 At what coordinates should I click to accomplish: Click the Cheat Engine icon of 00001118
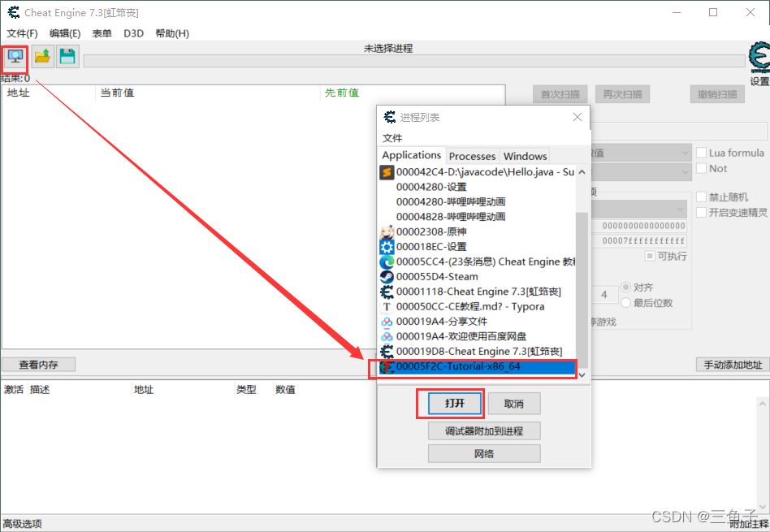tap(387, 292)
